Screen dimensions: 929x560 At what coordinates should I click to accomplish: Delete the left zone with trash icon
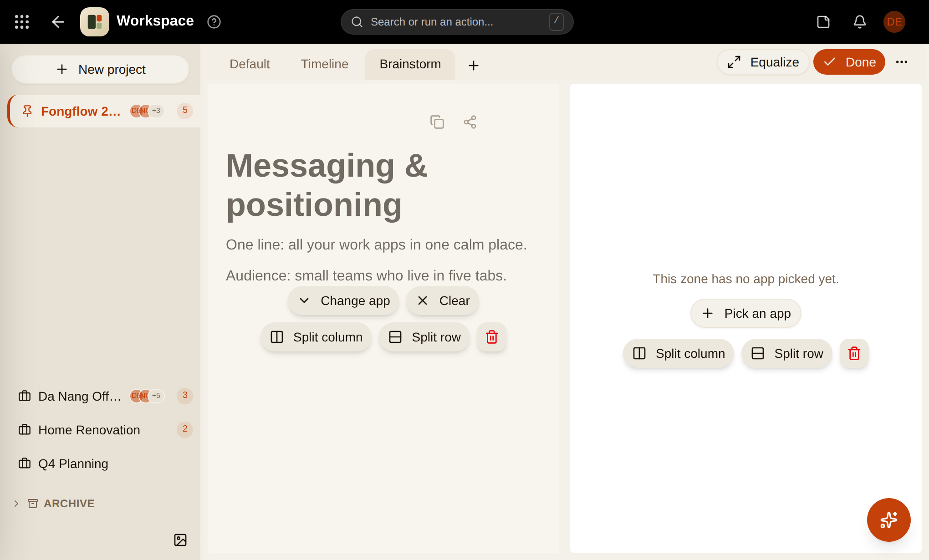click(x=492, y=337)
